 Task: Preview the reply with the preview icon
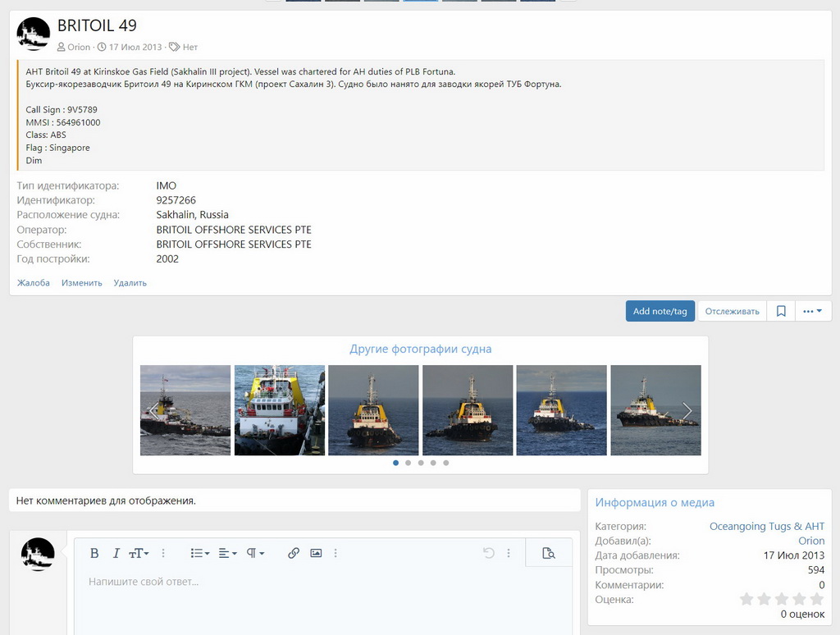pos(549,553)
